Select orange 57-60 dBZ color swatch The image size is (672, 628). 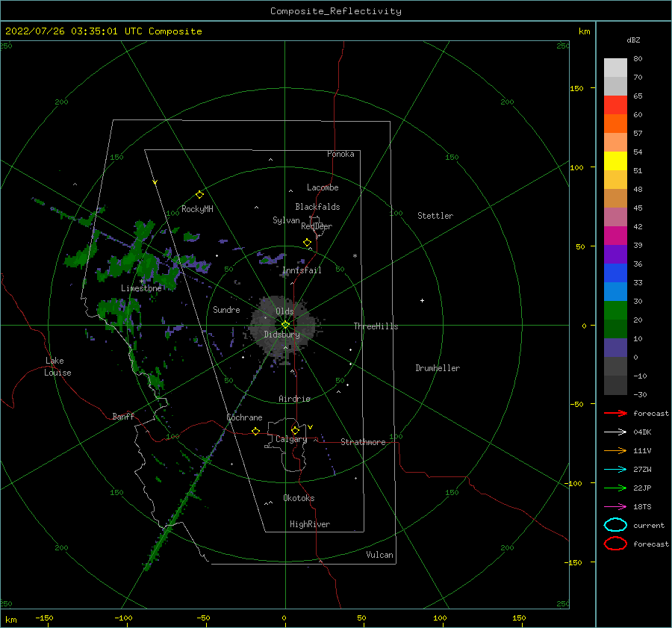pyautogui.click(x=615, y=123)
